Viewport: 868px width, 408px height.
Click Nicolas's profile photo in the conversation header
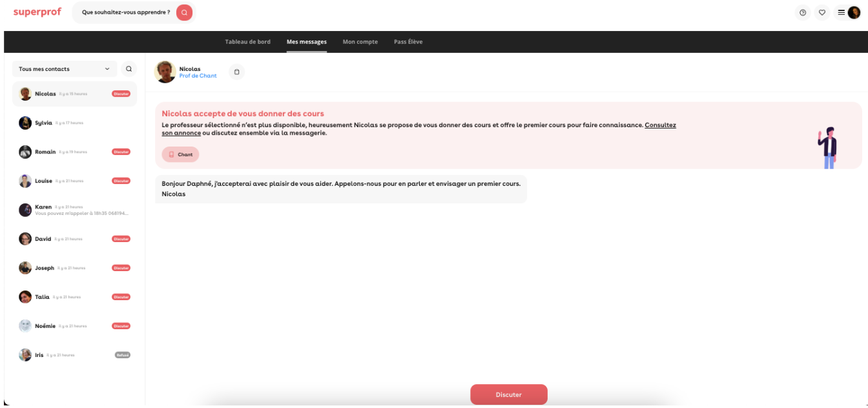(165, 72)
